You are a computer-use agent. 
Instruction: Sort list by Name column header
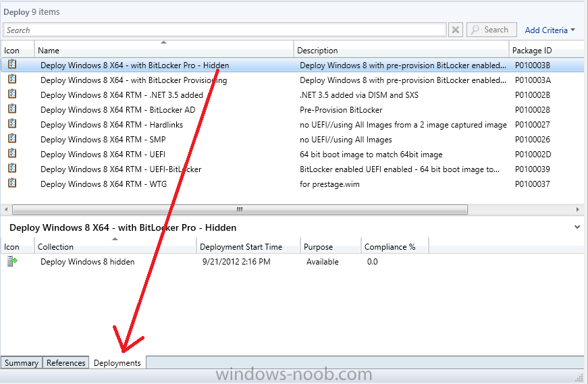(x=163, y=50)
